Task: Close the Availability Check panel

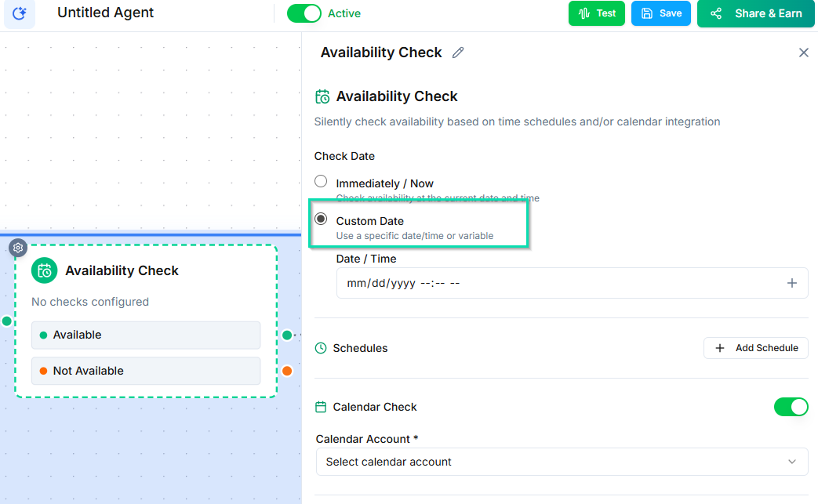Action: click(803, 53)
